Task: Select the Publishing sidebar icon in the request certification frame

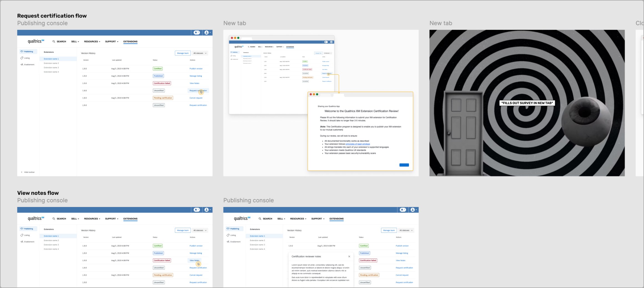Action: (22, 52)
